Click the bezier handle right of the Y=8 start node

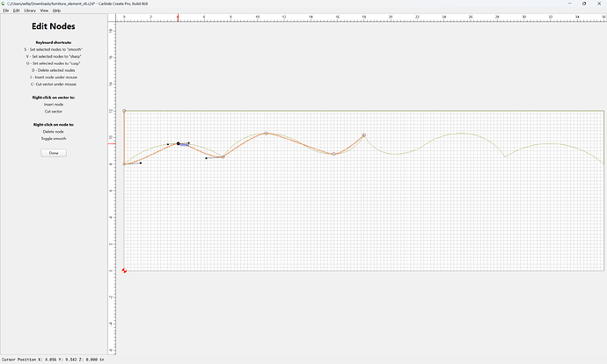click(141, 163)
